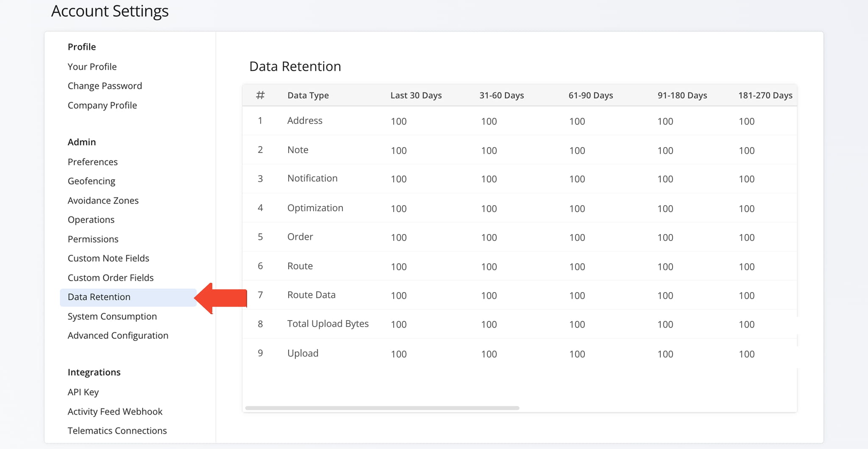Open the Geofencing settings
Image resolution: width=868 pixels, height=449 pixels.
(x=91, y=181)
